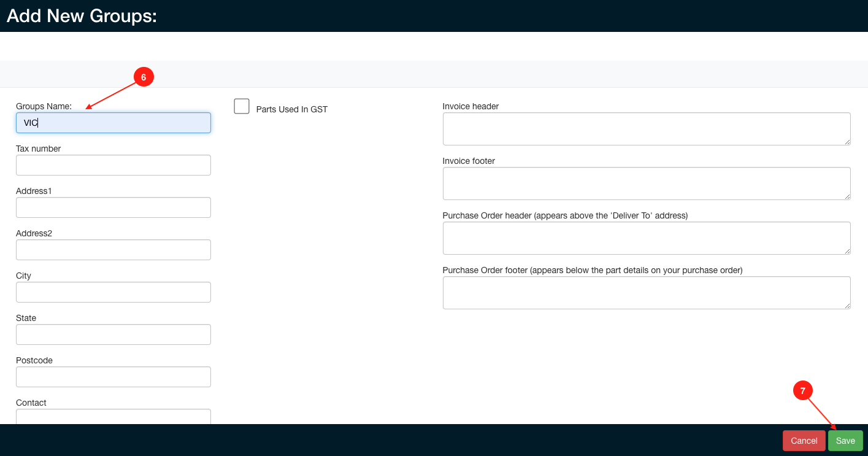Click the State input field

(113, 334)
